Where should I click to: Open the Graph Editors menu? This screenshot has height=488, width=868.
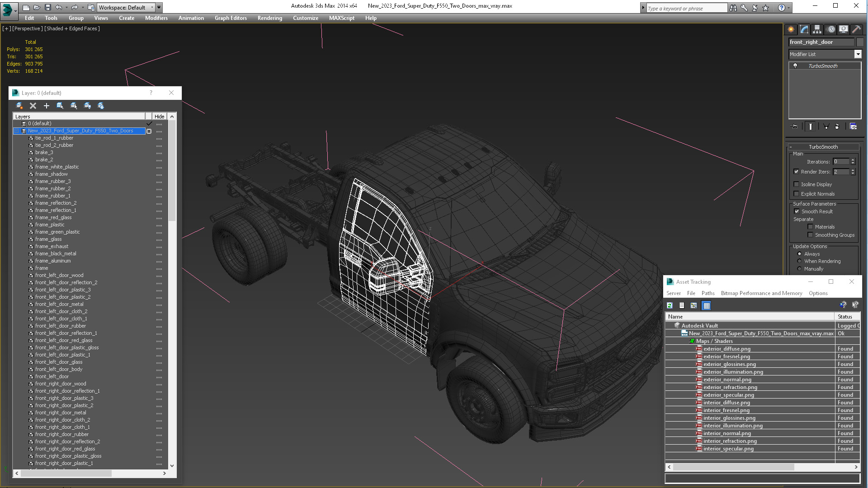(x=231, y=18)
